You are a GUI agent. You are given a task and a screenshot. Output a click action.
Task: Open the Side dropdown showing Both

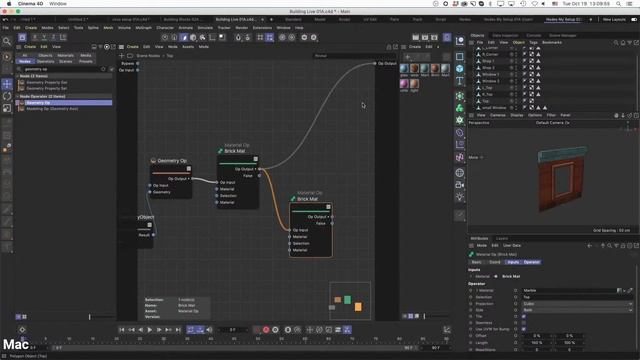(x=577, y=310)
